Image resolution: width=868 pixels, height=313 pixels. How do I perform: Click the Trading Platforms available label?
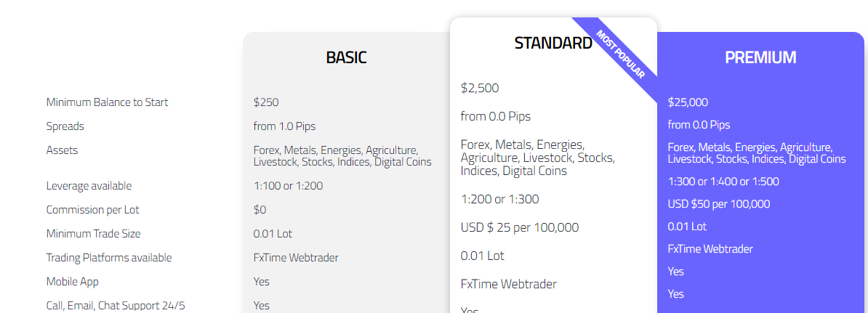(x=109, y=258)
